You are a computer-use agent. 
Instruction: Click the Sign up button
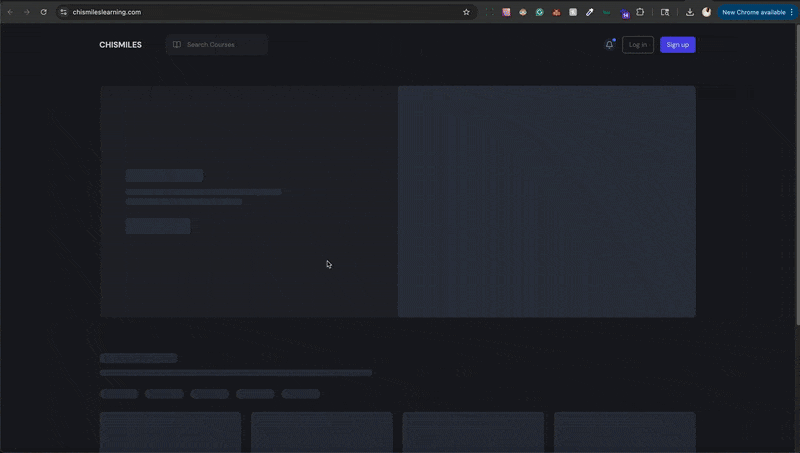click(x=678, y=45)
